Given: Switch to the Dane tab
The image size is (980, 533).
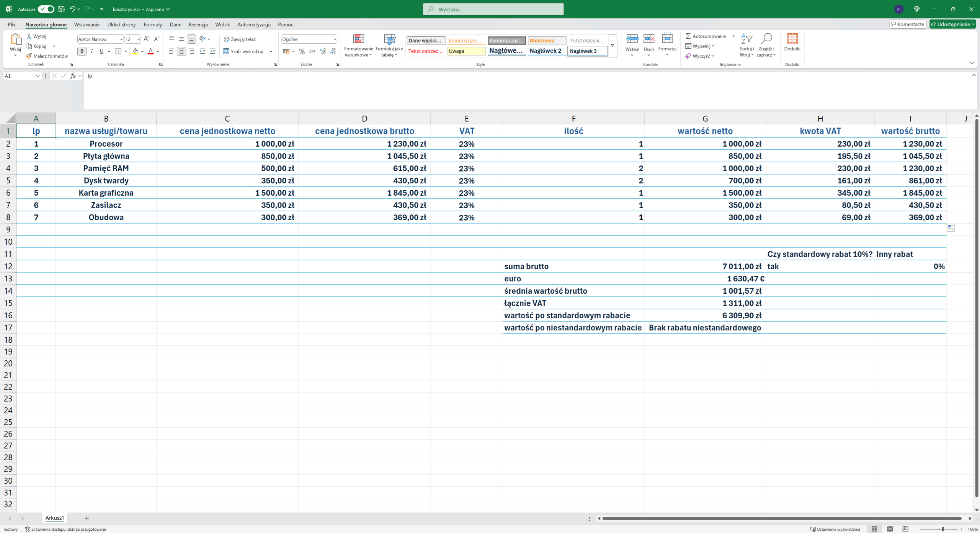Looking at the screenshot, I should [175, 24].
